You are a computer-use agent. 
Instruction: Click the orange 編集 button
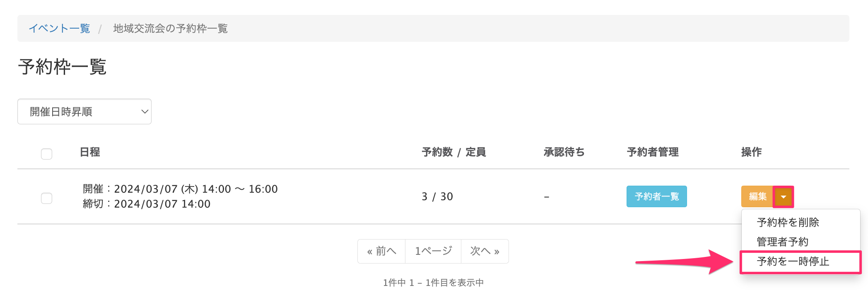point(757,196)
